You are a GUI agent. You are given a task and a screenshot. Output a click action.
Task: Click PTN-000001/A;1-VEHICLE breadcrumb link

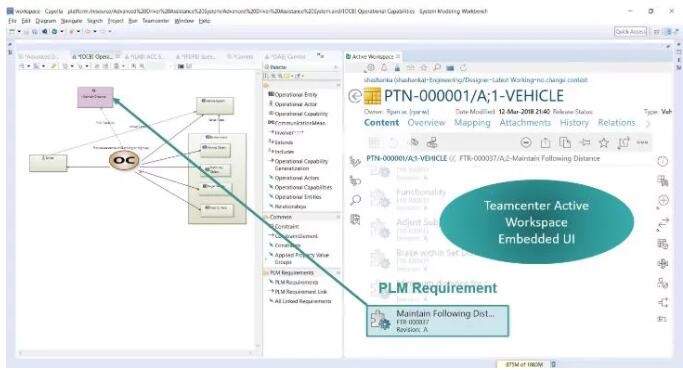click(406, 158)
